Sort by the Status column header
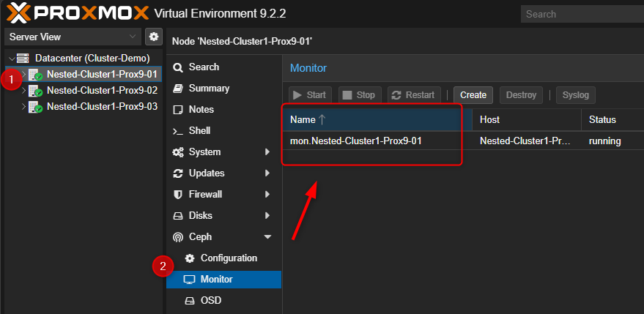 click(612, 120)
